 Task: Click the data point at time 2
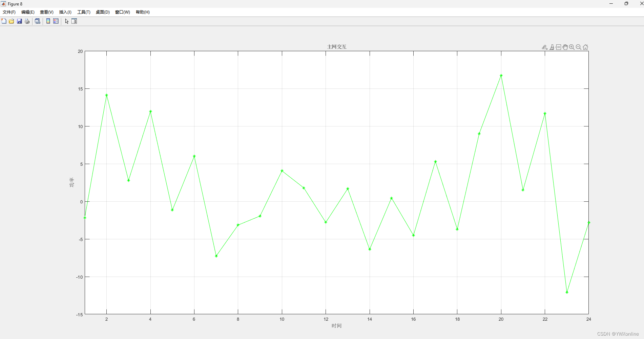click(x=106, y=95)
